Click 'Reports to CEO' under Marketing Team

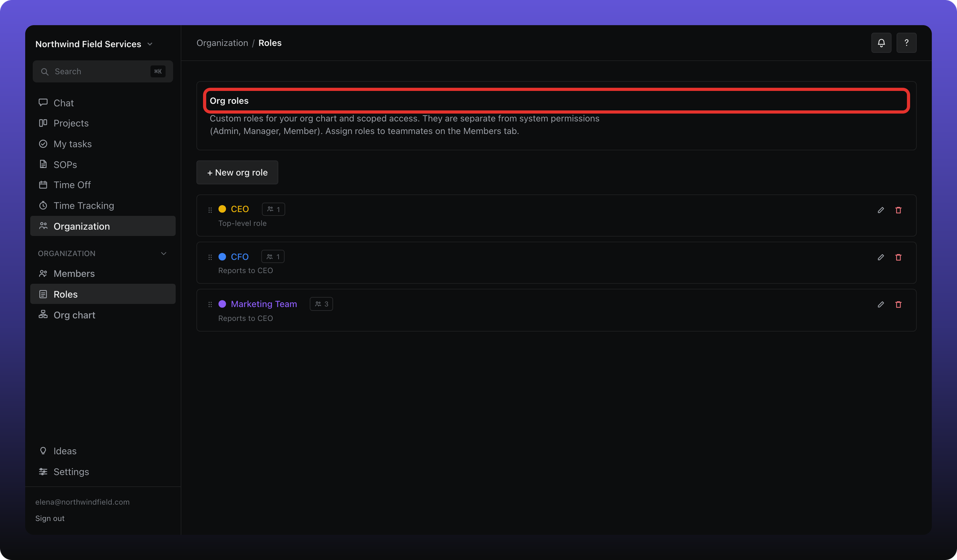(245, 318)
